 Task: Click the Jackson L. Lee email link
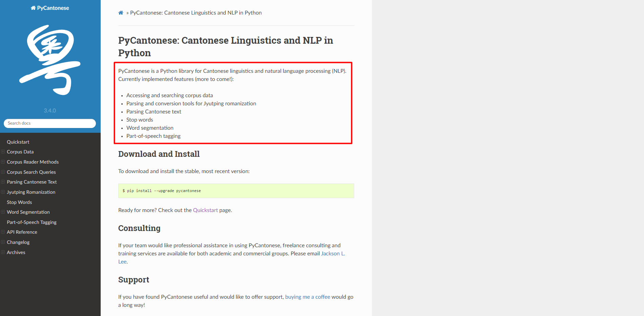coord(333,253)
